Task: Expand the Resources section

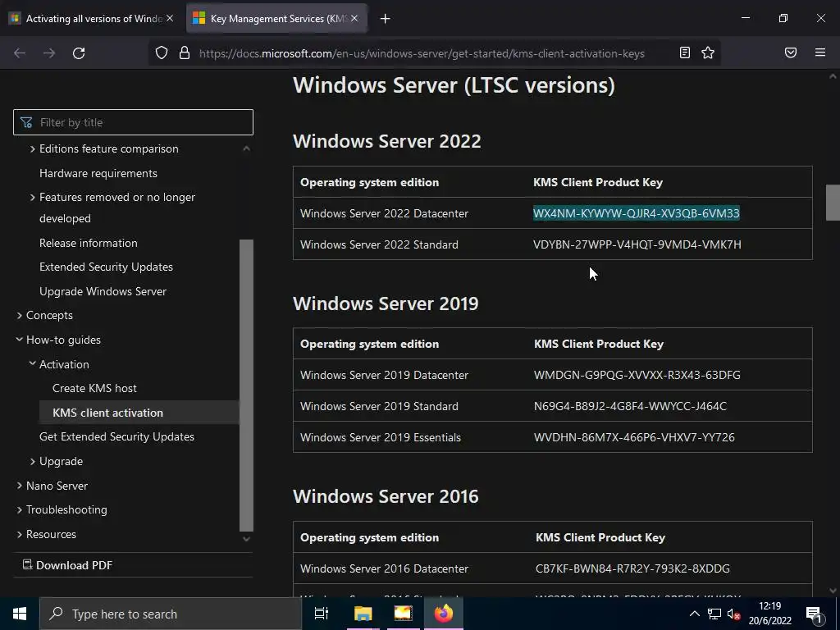Action: [20, 534]
